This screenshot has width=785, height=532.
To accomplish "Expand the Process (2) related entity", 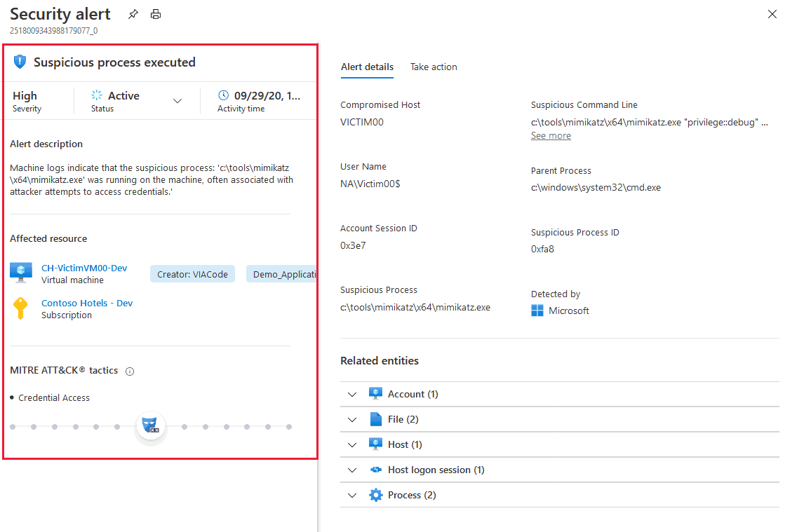I will point(352,496).
